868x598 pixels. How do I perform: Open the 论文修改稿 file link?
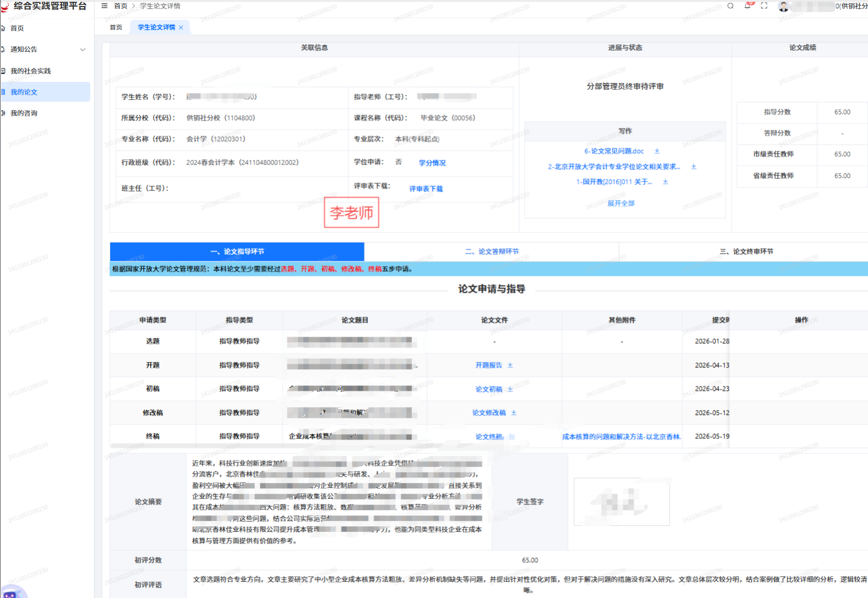(489, 413)
